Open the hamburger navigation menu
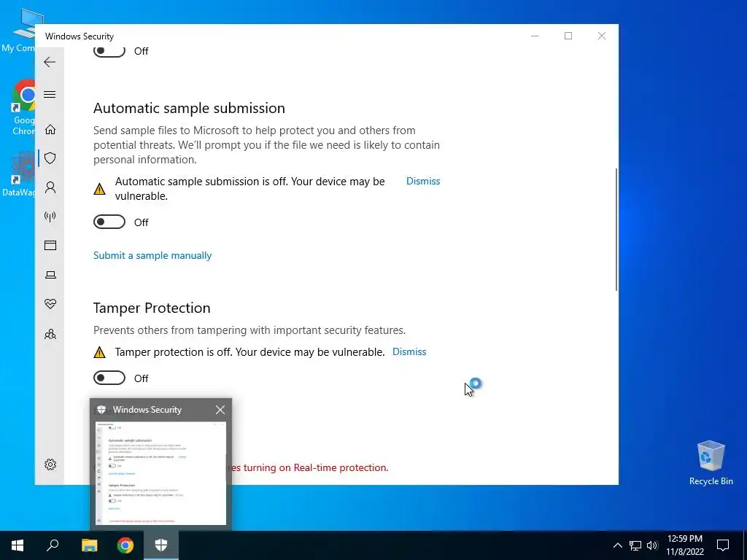 pyautogui.click(x=50, y=94)
